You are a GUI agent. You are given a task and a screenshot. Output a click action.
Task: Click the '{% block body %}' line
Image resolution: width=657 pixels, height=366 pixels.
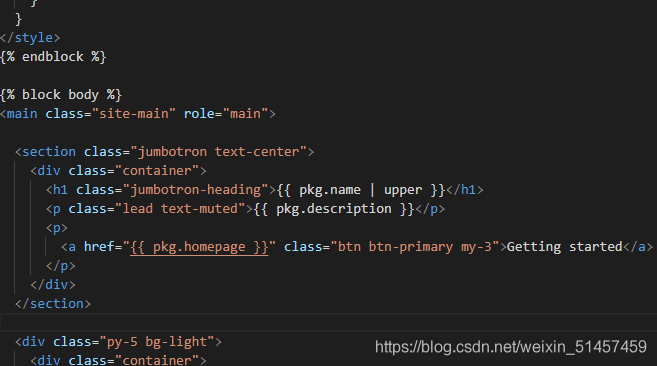[61, 95]
